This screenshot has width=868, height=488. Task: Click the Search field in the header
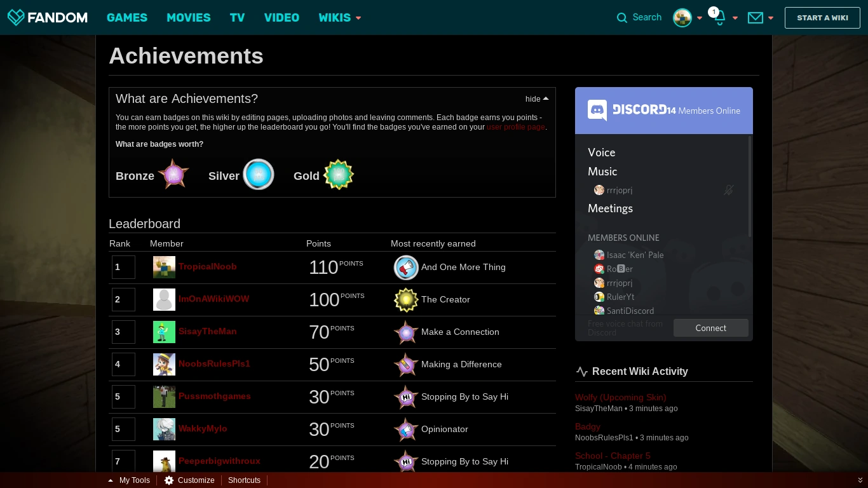[647, 18]
